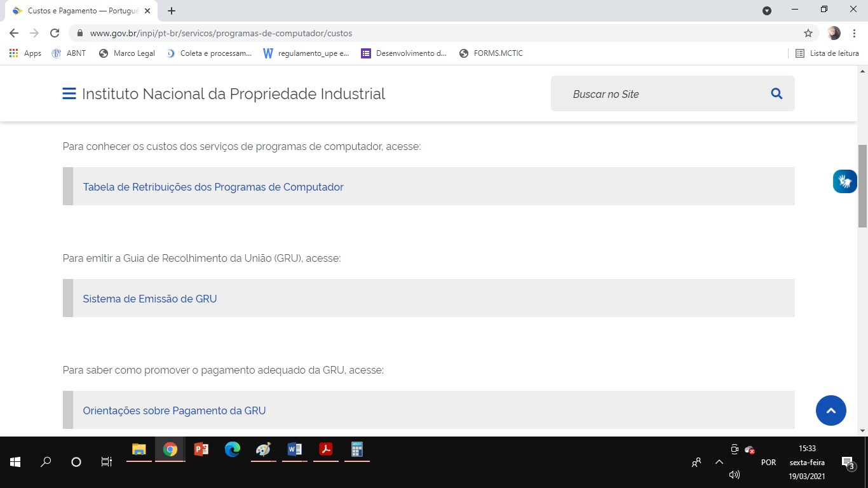Open Tabela de Retribuições dos Programas de Computador

pyautogui.click(x=213, y=187)
